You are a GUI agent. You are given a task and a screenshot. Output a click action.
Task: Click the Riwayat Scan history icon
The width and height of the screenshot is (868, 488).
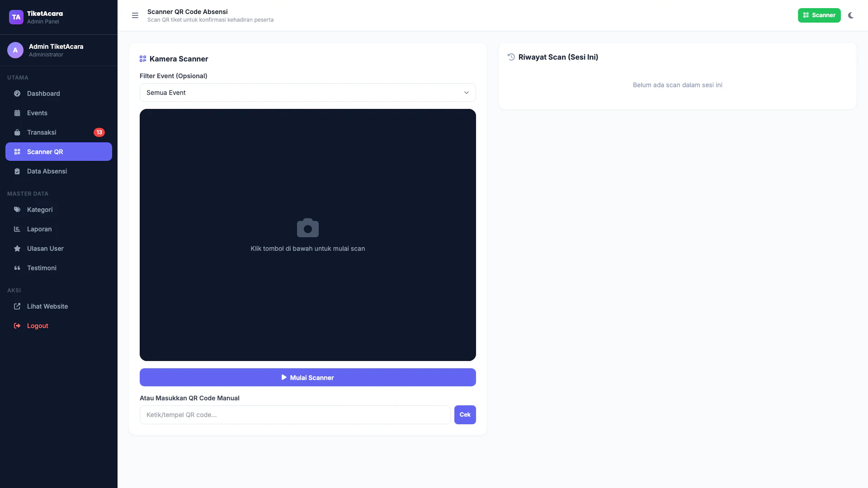(x=511, y=57)
